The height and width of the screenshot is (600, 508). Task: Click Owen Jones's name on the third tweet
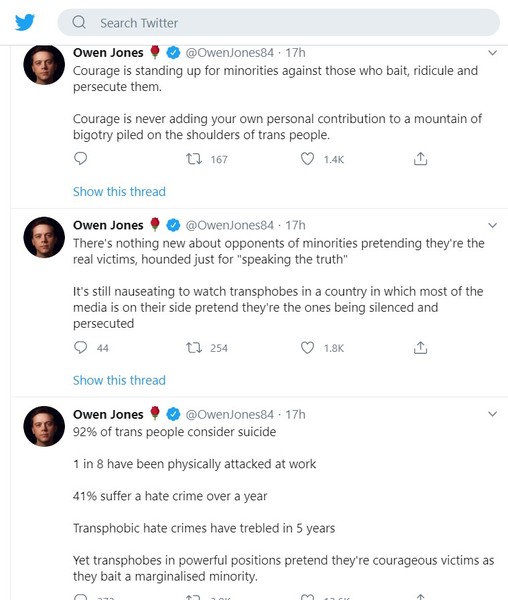click(x=108, y=414)
